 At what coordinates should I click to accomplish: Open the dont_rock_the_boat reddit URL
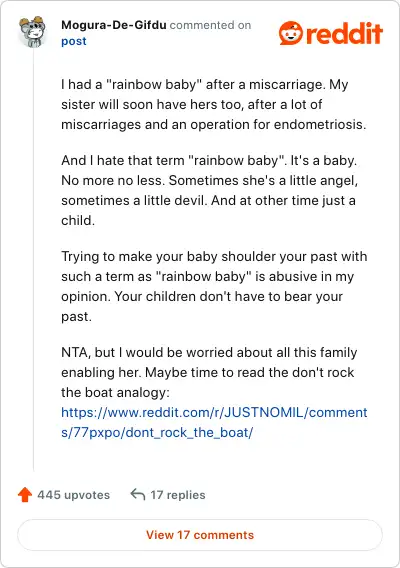coord(214,422)
